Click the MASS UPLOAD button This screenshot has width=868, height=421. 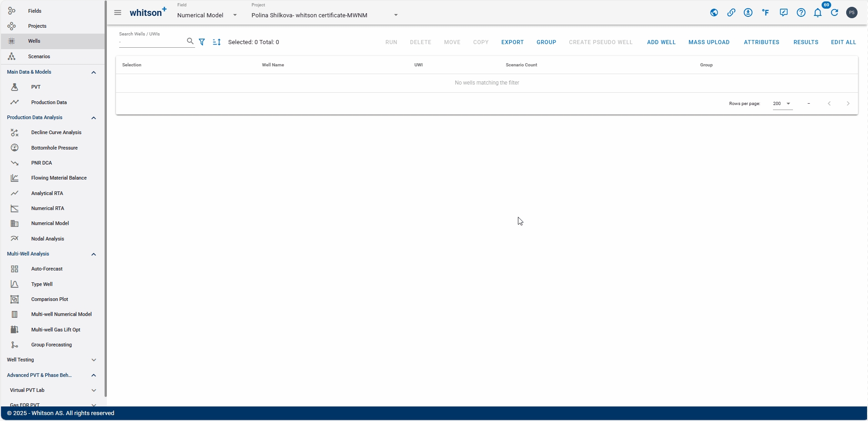(x=709, y=42)
